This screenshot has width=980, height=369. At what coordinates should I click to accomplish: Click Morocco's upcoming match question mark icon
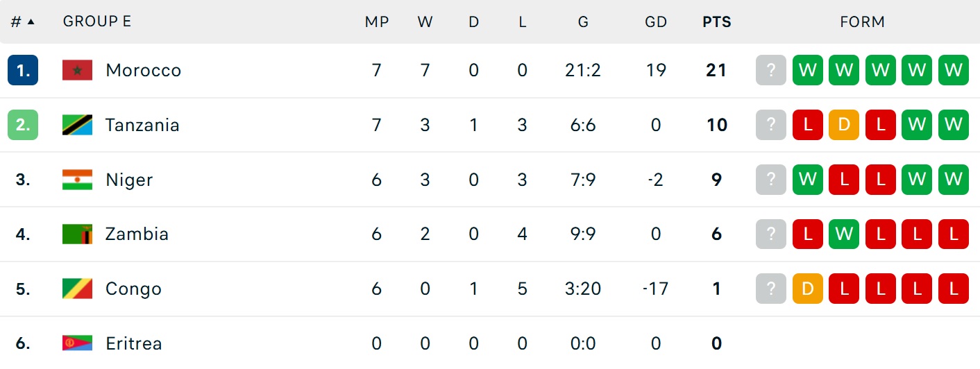pos(771,70)
